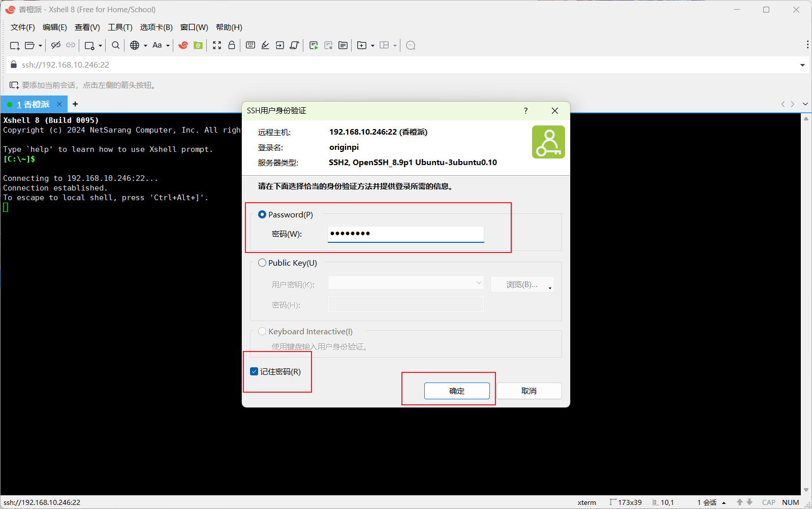Click the start logging play icon
Viewport: 812px width, 509px height.
314,45
